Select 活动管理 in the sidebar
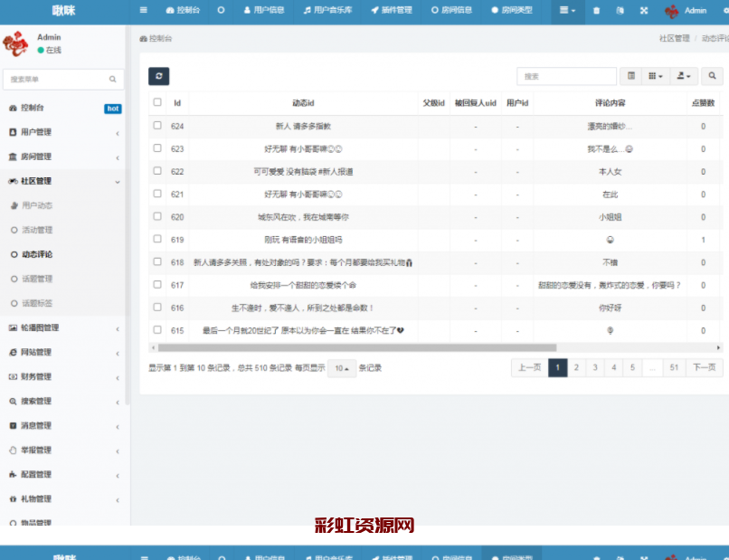This screenshot has height=560, width=729. point(37,230)
